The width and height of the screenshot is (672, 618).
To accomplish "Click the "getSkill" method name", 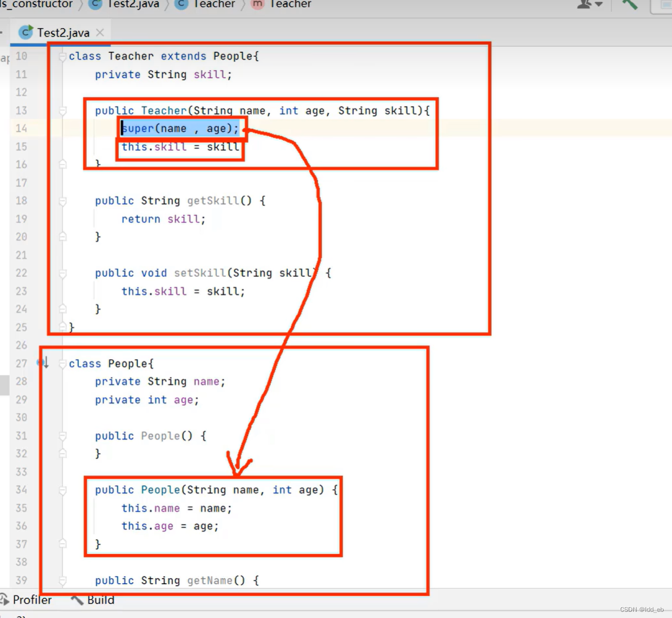I will coord(213,200).
